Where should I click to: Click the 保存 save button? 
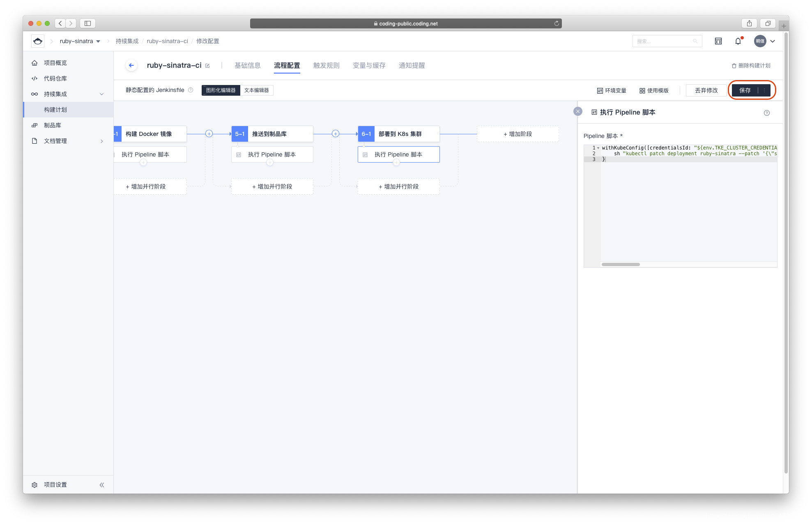tap(745, 90)
